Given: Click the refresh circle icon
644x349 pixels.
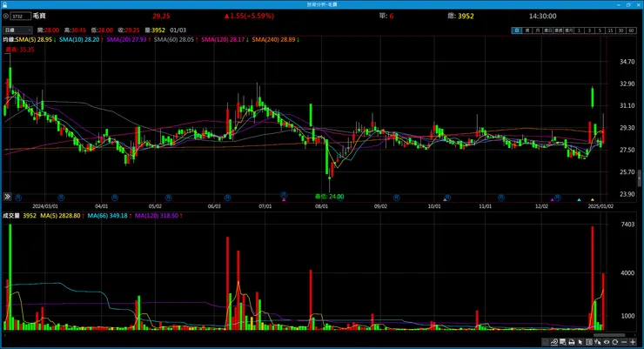Looking at the screenshot, I should click(614, 342).
